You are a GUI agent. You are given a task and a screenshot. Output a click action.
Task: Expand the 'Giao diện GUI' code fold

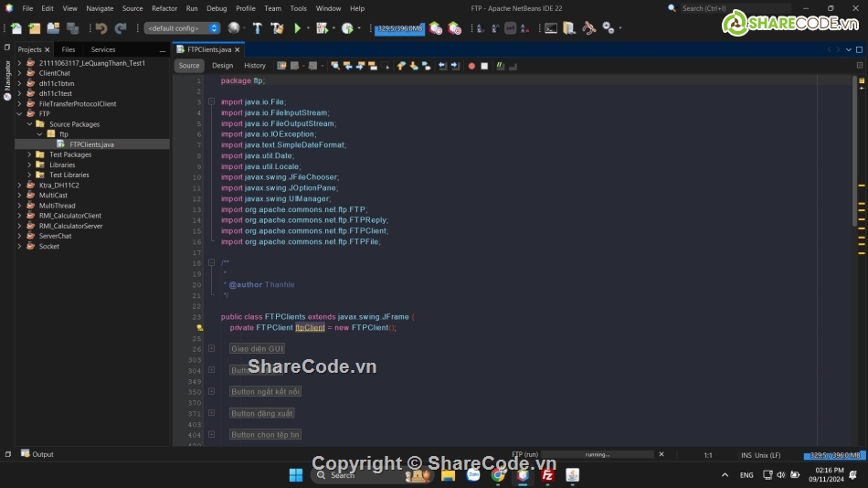[211, 348]
